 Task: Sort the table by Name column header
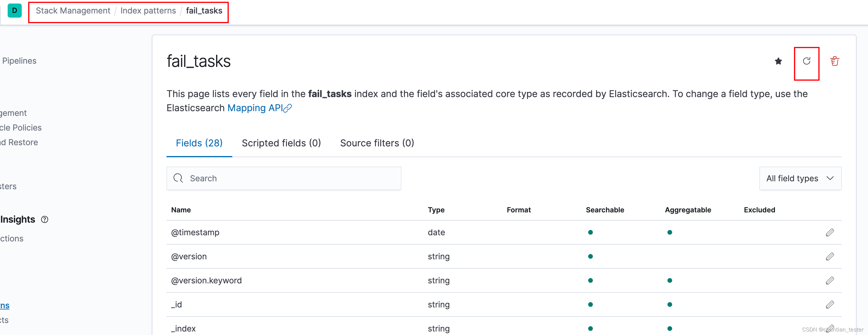pyautogui.click(x=181, y=210)
